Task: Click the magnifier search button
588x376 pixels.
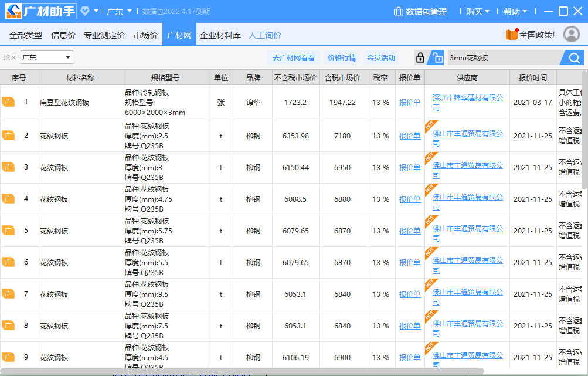Action: click(574, 58)
